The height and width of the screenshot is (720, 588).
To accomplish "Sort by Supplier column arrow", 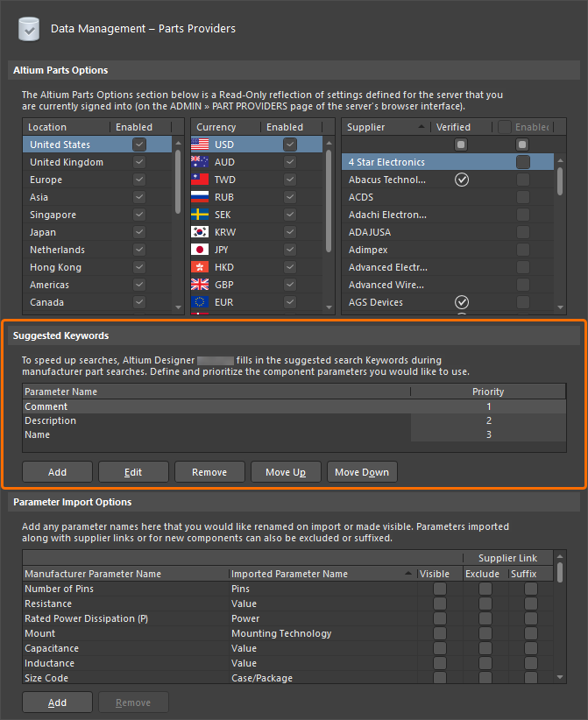I will click(x=422, y=126).
